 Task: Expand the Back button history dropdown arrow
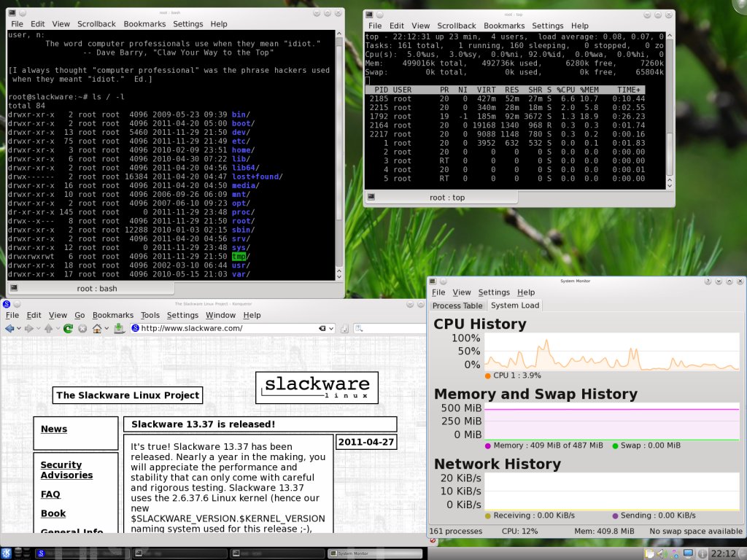coord(19,329)
